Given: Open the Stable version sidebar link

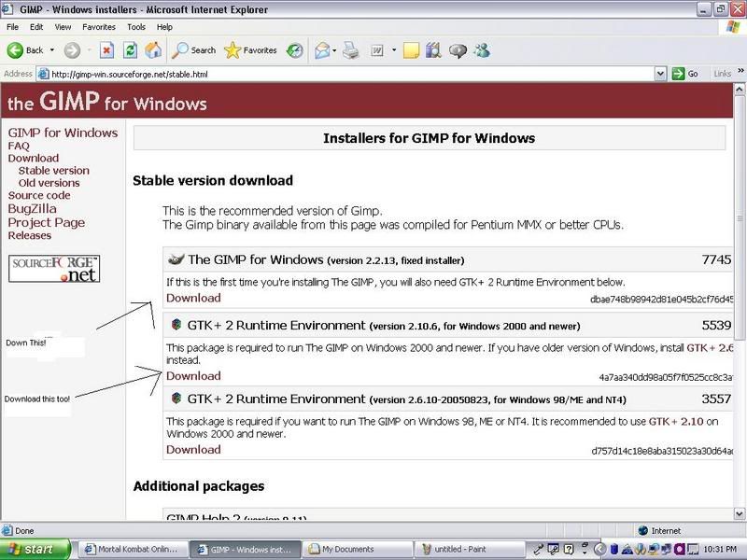Looking at the screenshot, I should (x=54, y=171).
